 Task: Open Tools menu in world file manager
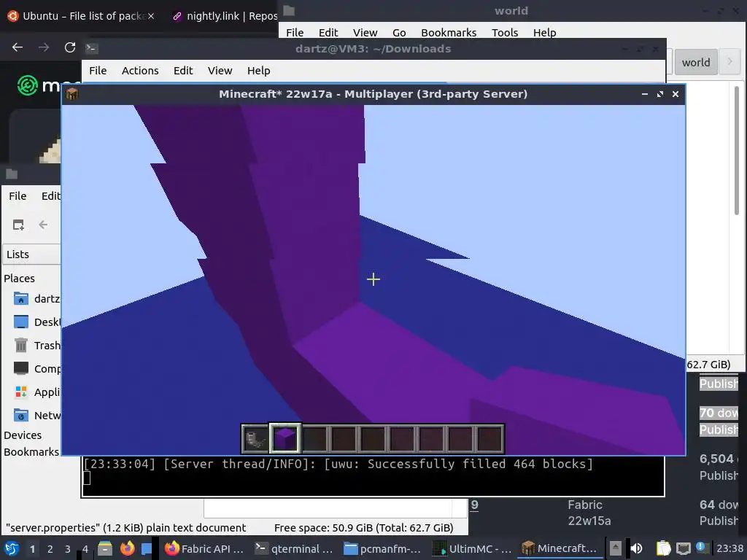(505, 32)
